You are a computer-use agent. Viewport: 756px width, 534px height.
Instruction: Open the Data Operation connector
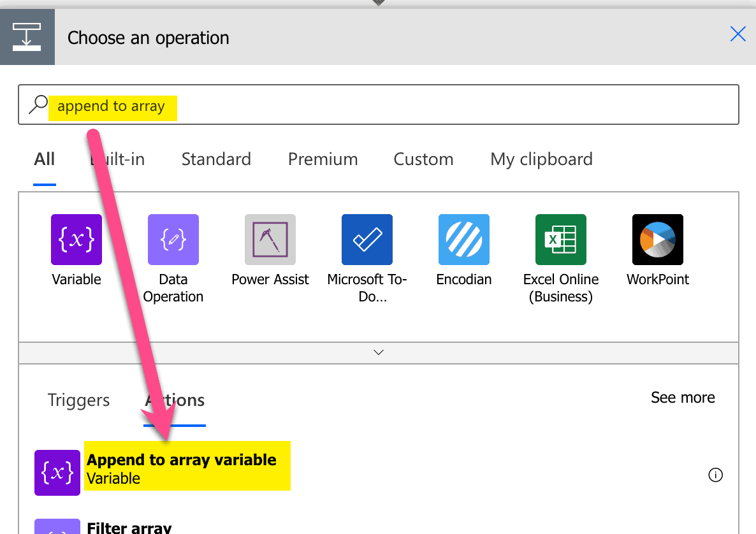173,240
